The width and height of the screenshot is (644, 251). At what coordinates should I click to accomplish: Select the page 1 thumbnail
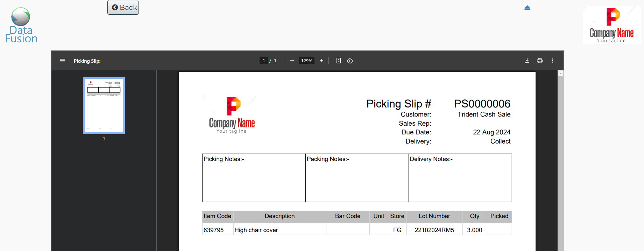pos(104,105)
